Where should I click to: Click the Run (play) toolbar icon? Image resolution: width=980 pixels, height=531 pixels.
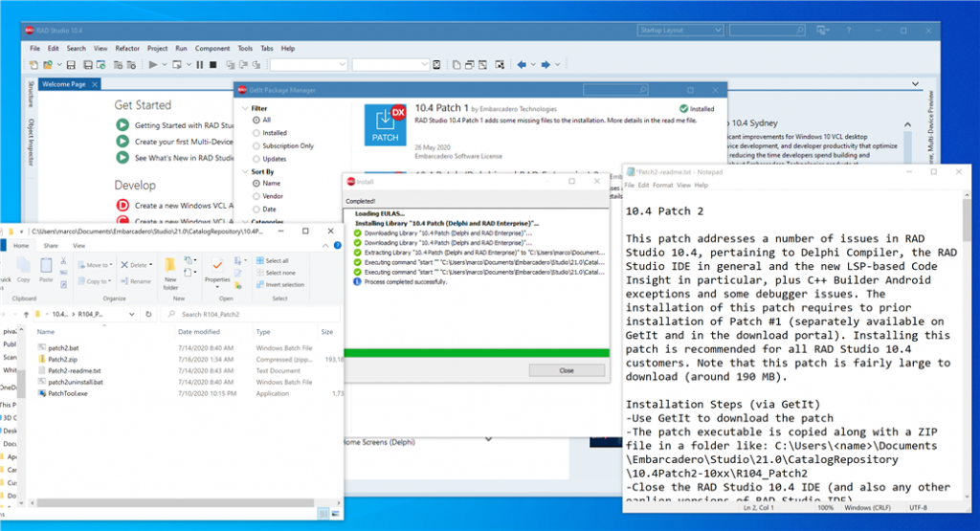click(x=152, y=64)
